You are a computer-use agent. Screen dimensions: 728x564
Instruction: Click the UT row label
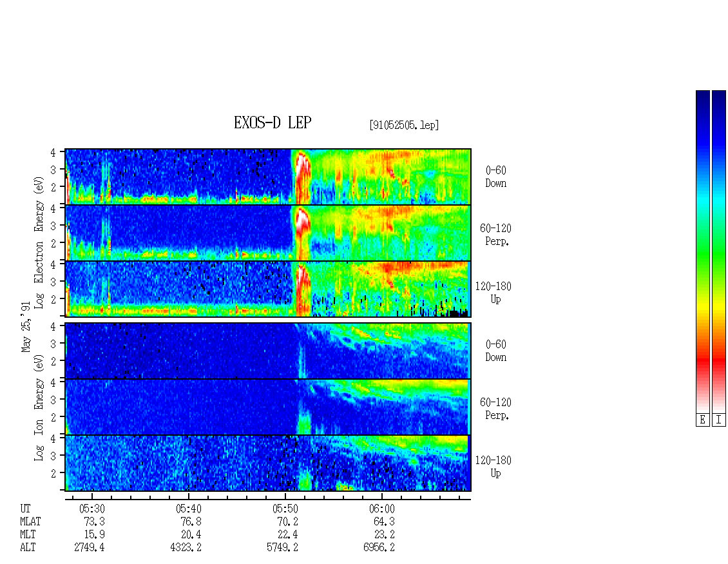point(25,509)
